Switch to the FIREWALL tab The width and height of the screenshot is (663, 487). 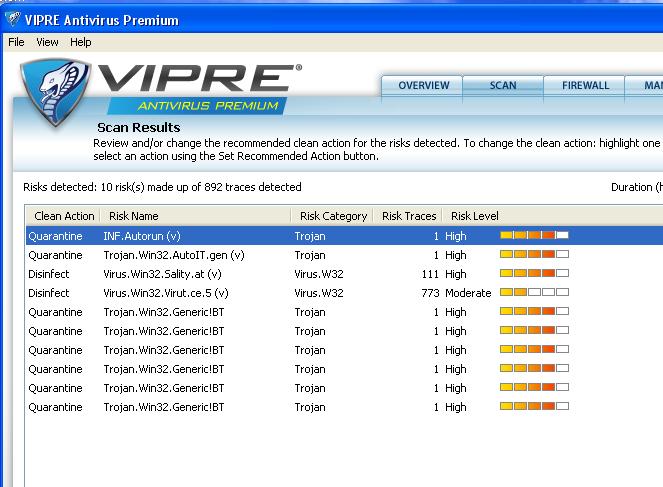point(584,85)
